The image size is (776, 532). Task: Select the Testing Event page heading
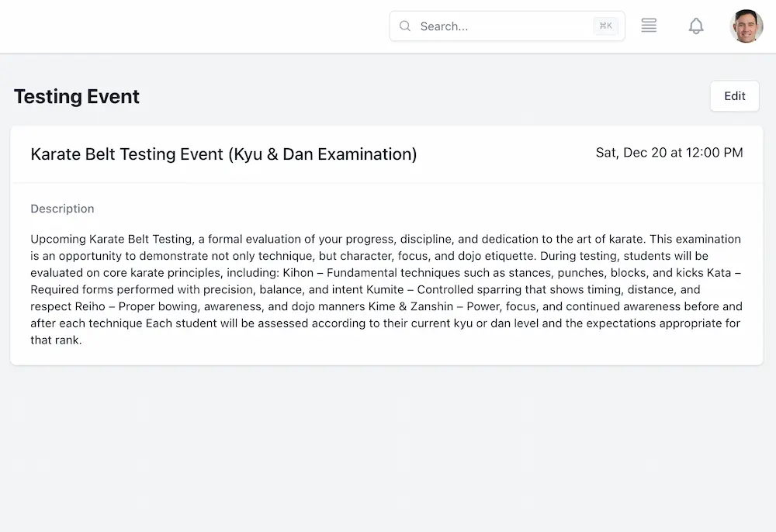[x=76, y=96]
